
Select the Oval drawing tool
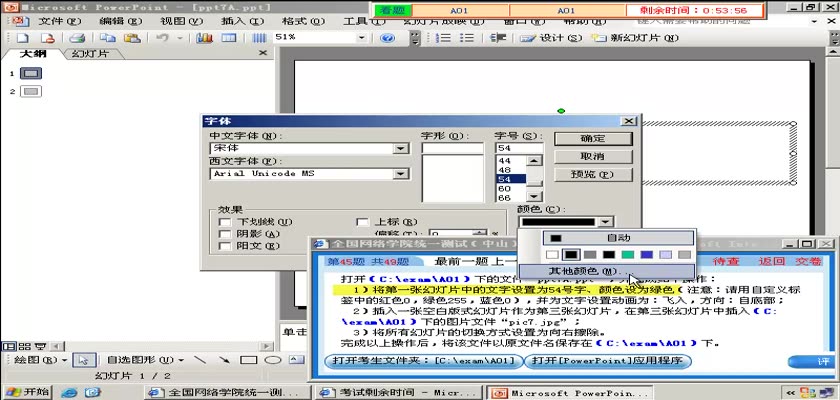(x=273, y=360)
